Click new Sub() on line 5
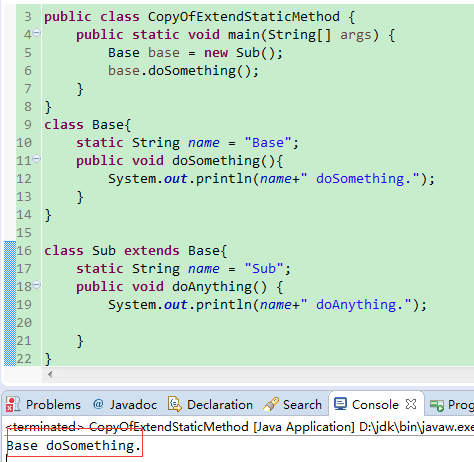This screenshot has width=474, height=462. [243, 53]
